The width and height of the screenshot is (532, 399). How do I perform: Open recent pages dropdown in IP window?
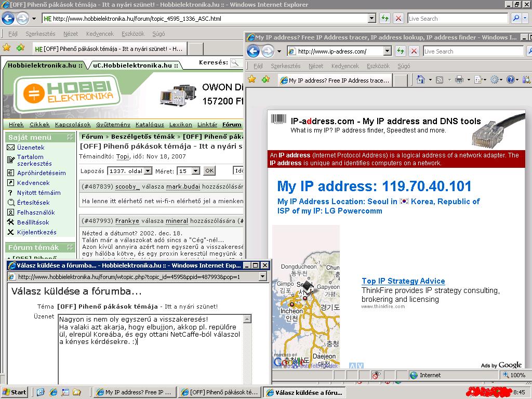point(279,51)
